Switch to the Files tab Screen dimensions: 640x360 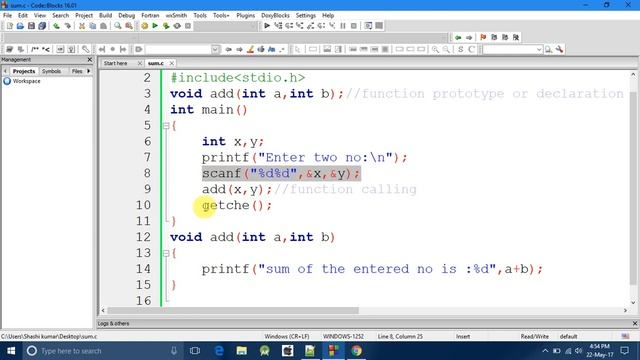click(77, 71)
